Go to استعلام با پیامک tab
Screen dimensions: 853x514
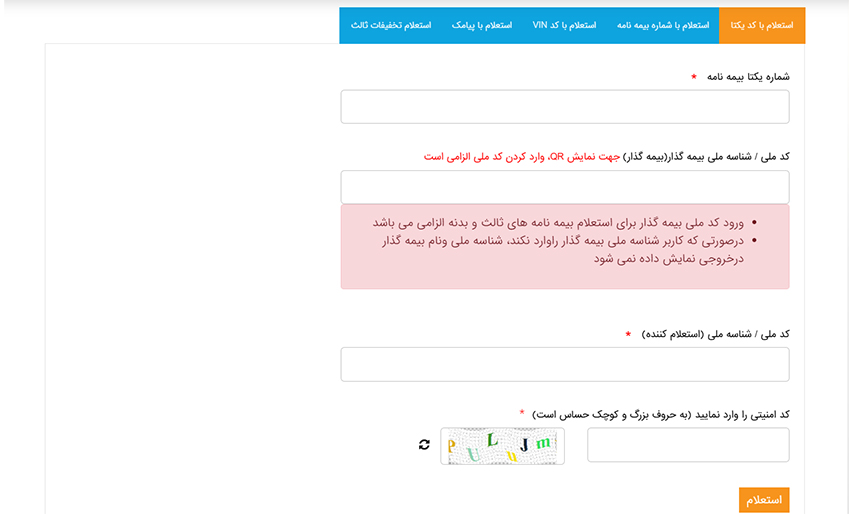[481, 25]
